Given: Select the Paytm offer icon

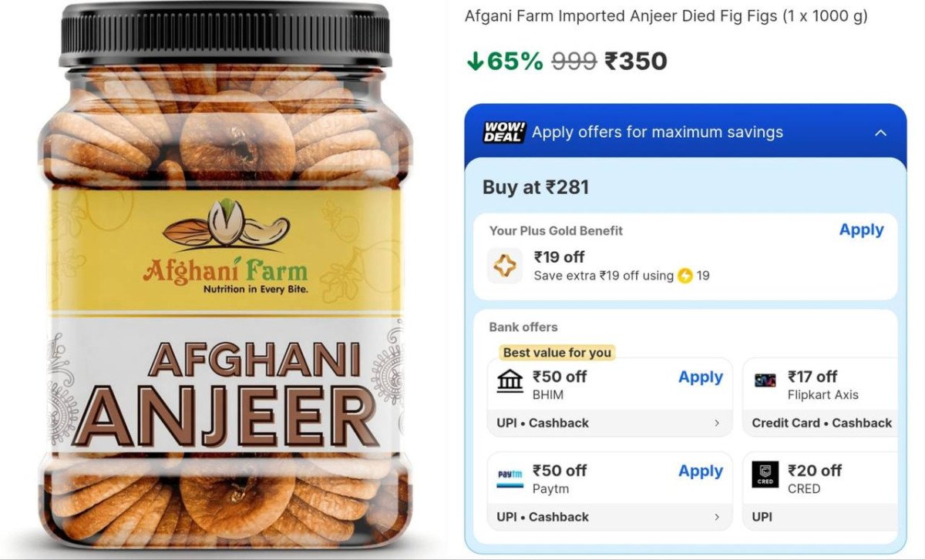Looking at the screenshot, I should [510, 476].
